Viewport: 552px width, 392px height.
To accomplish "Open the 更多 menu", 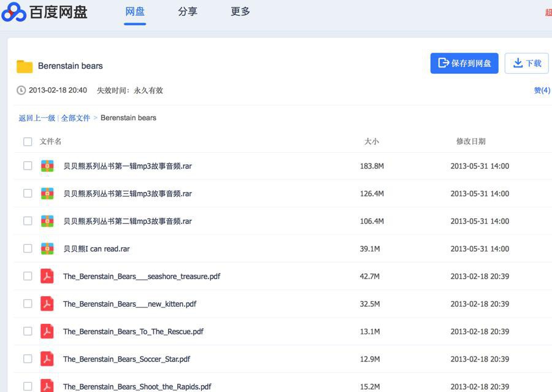I will coord(240,12).
